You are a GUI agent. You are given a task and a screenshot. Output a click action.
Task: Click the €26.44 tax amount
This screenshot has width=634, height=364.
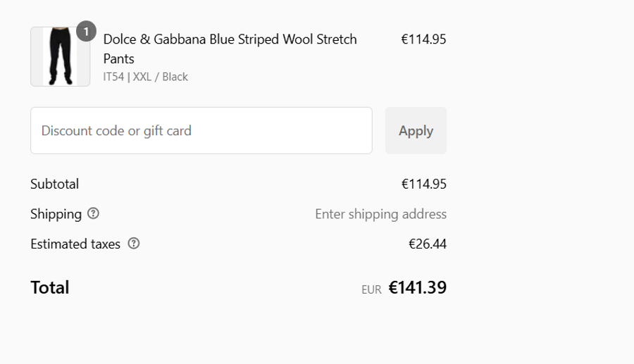click(x=427, y=244)
